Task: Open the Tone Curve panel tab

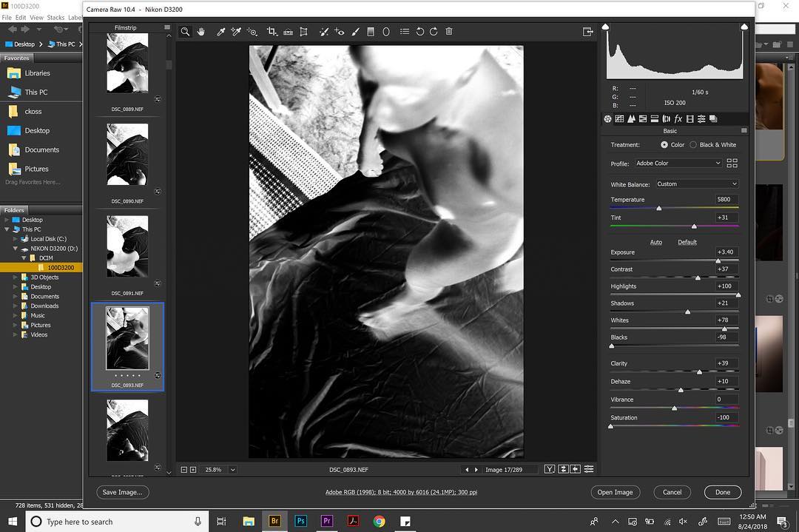Action: tap(619, 118)
